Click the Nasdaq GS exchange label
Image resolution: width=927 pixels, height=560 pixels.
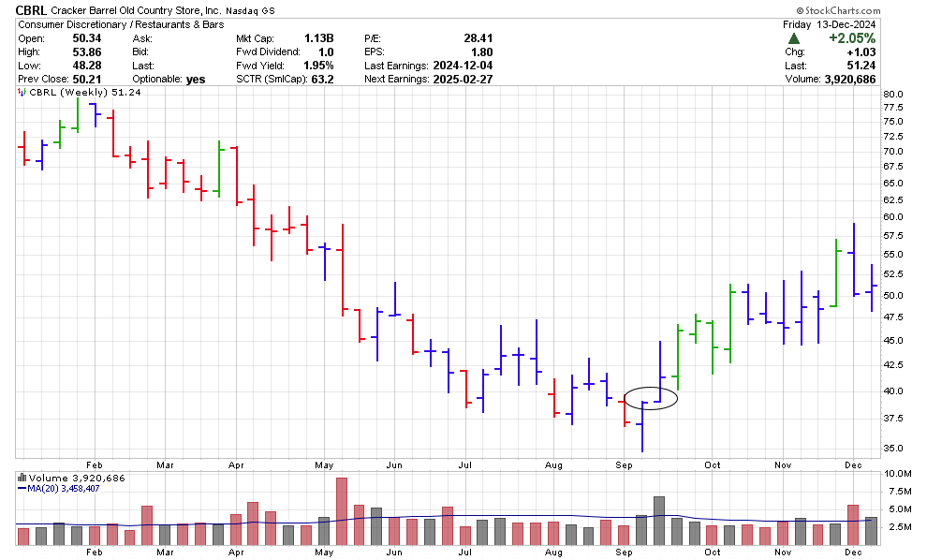[250, 10]
